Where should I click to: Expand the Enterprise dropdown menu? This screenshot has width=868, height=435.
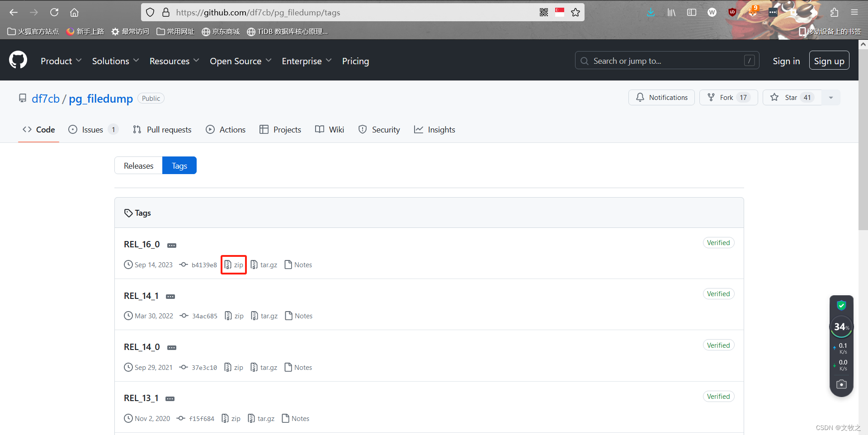(x=307, y=61)
